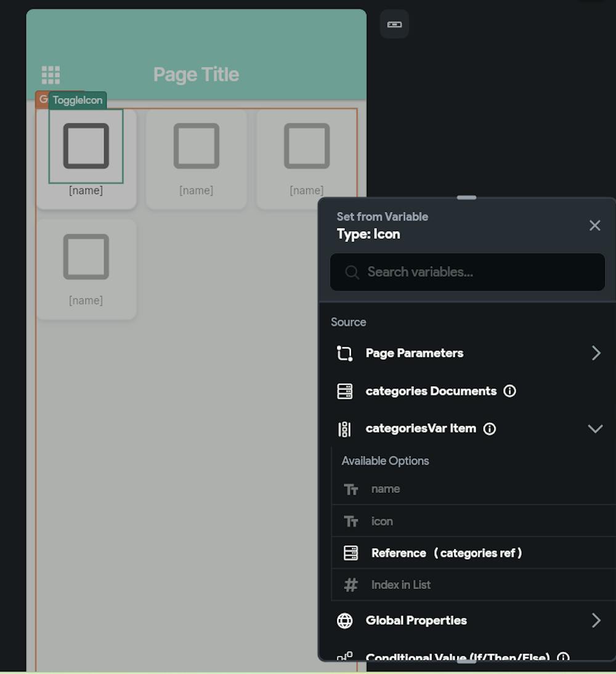Screen dimensions: 616x674
Task: Click the keyboard toggle icon above panel
Action: (394, 25)
